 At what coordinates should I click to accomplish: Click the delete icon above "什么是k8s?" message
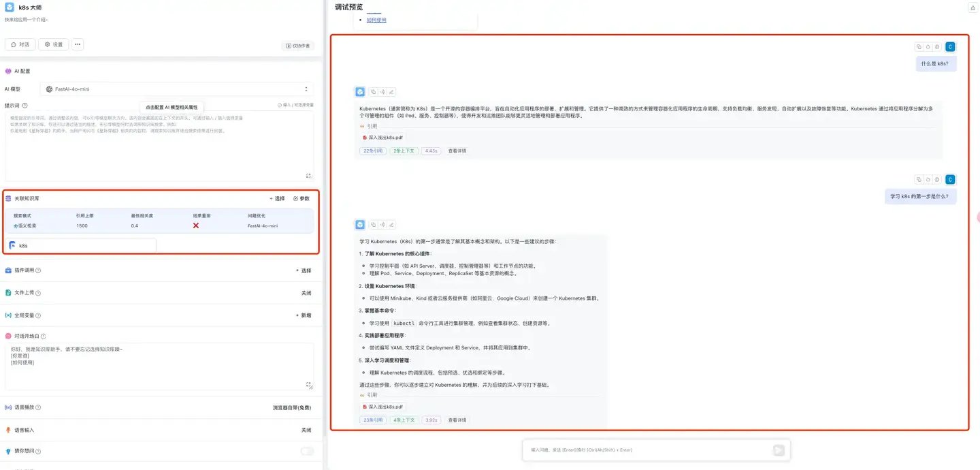tap(937, 46)
